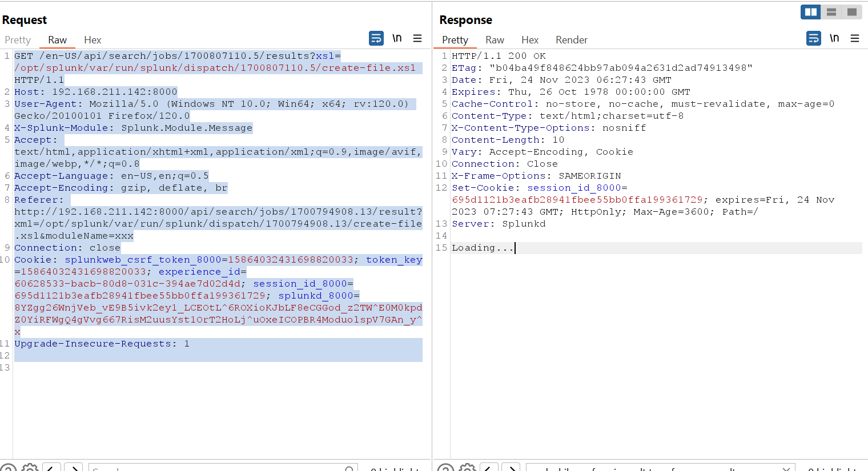Click the Loading... response body line
This screenshot has width=868, height=471.
click(x=483, y=248)
